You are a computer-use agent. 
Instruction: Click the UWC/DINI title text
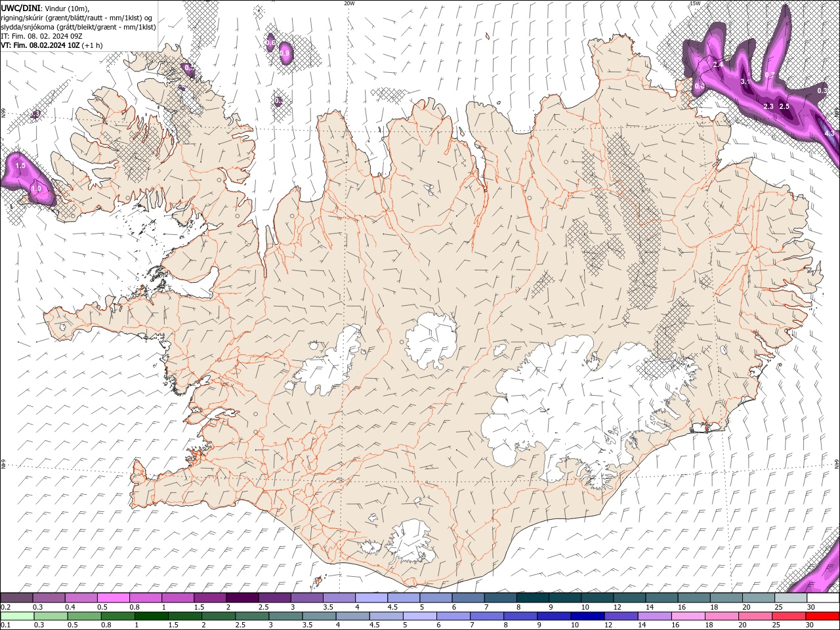pos(21,7)
